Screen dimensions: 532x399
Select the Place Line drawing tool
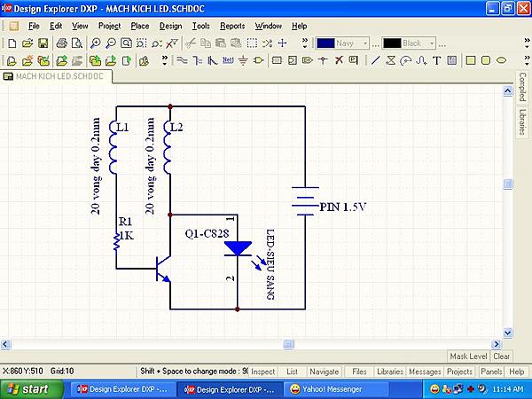pyautogui.click(x=376, y=60)
